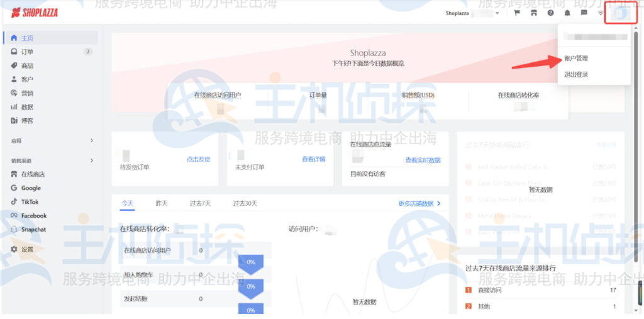The height and width of the screenshot is (319, 644).
Task: Open the notifications bell icon
Action: (x=567, y=13)
